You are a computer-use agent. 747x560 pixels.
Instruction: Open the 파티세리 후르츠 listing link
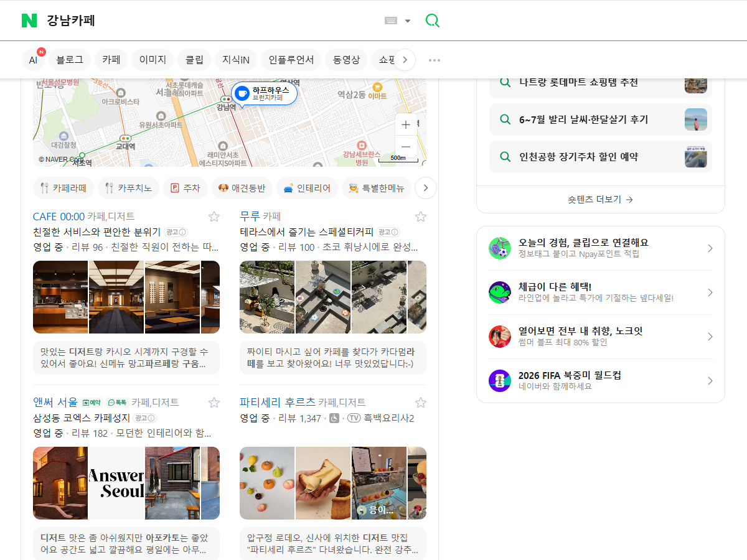point(278,403)
